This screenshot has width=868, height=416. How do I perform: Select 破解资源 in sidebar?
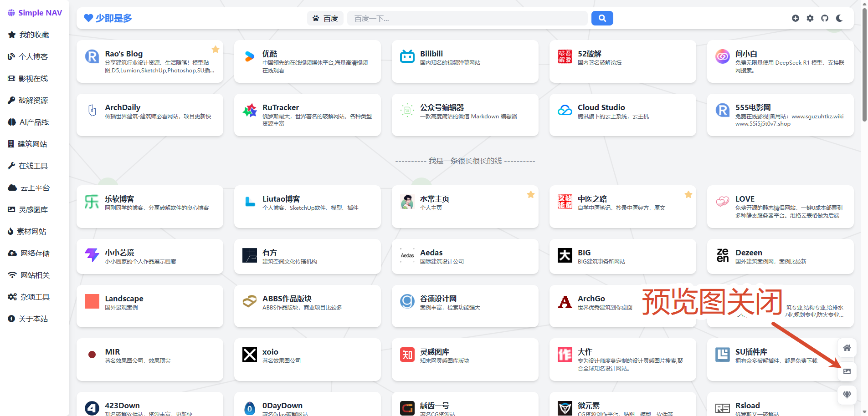pyautogui.click(x=28, y=100)
